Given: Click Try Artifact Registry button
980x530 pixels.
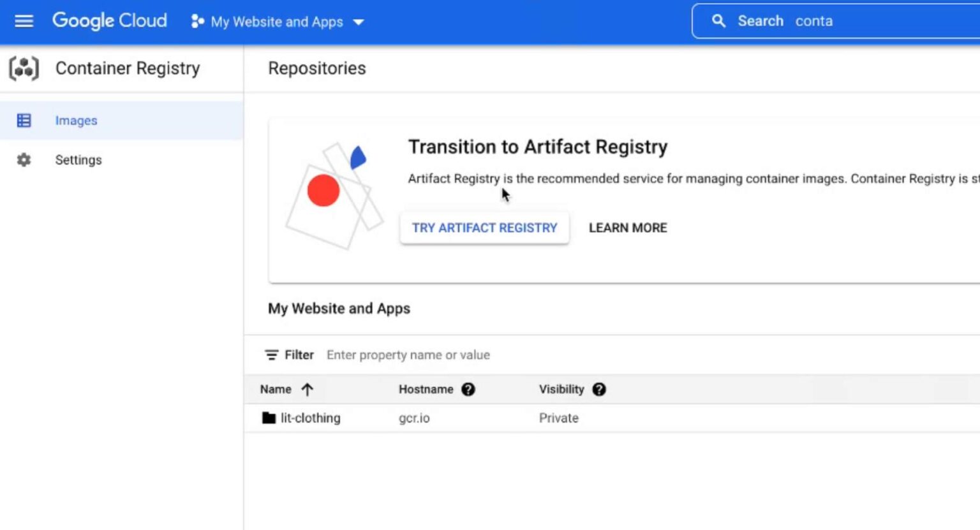Looking at the screenshot, I should point(484,228).
